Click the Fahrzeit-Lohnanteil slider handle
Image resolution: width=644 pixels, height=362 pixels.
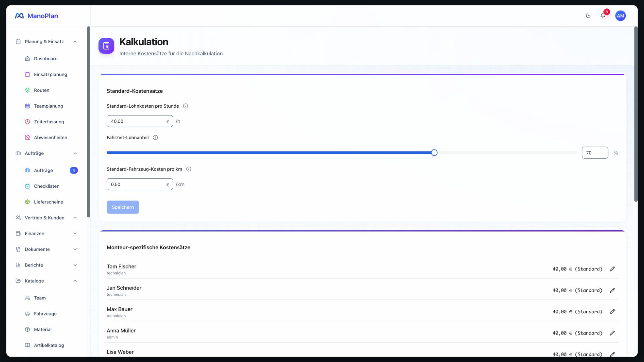coord(434,153)
